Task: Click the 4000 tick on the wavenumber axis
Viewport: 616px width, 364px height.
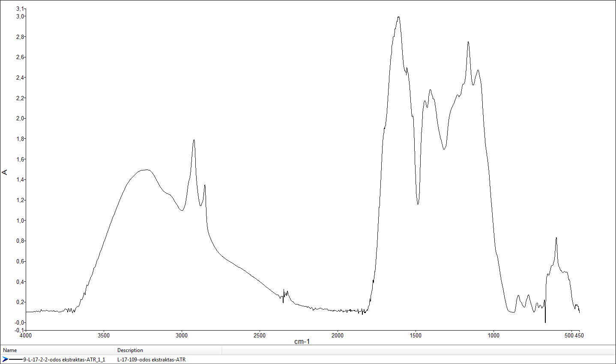Action: (x=26, y=335)
